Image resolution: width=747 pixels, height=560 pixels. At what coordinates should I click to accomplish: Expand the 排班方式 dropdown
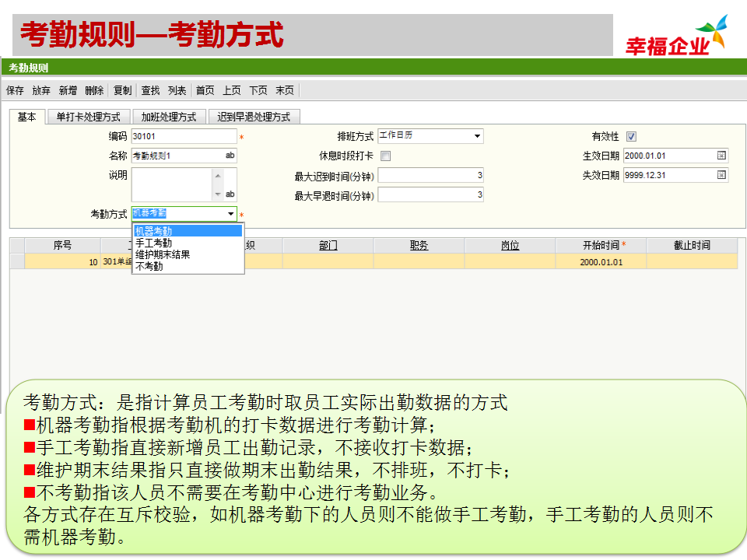tap(477, 136)
